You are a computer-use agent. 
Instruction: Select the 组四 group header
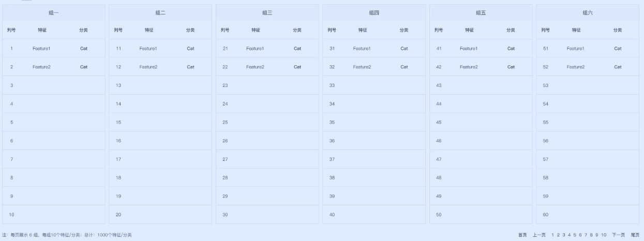[x=374, y=12]
